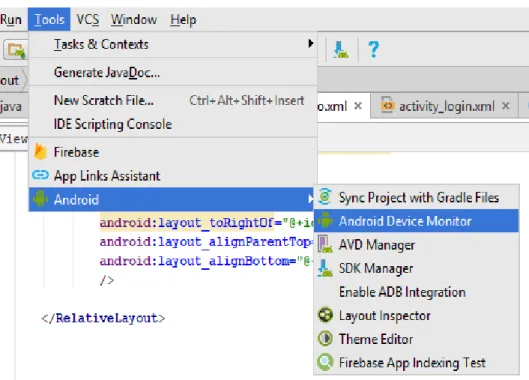Click the Tasks & Contexts submenu arrow
This screenshot has width=529, height=380.
[311, 44]
